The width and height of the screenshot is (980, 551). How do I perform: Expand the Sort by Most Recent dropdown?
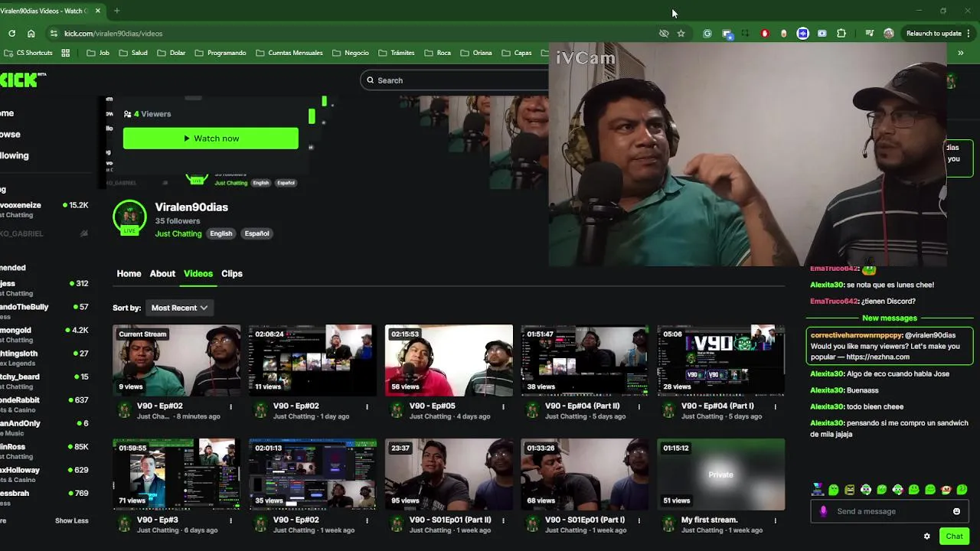point(179,308)
